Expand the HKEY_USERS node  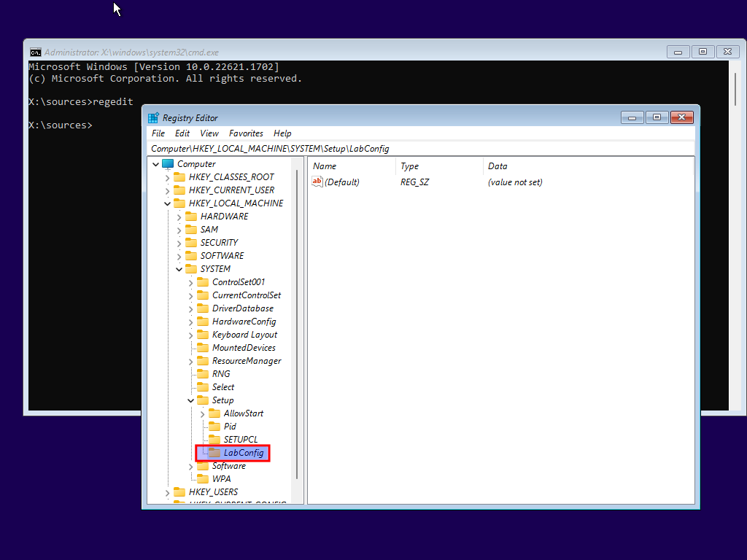tap(167, 493)
